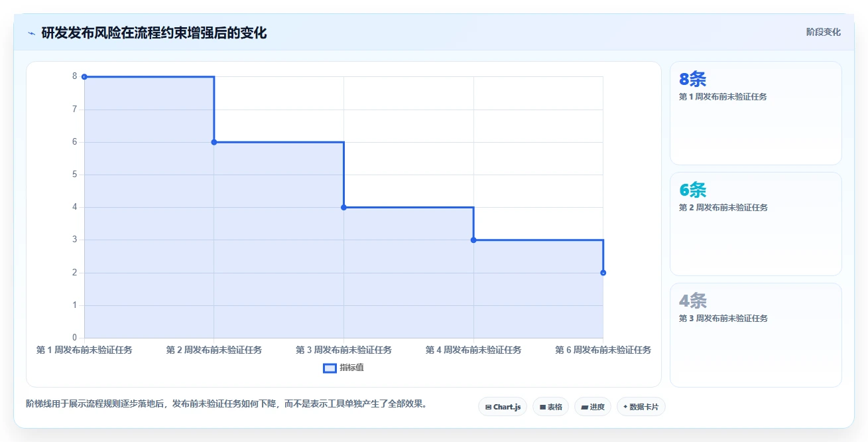Select the Chart.js tag
Viewport: 868px width, 442px height.
tap(503, 407)
